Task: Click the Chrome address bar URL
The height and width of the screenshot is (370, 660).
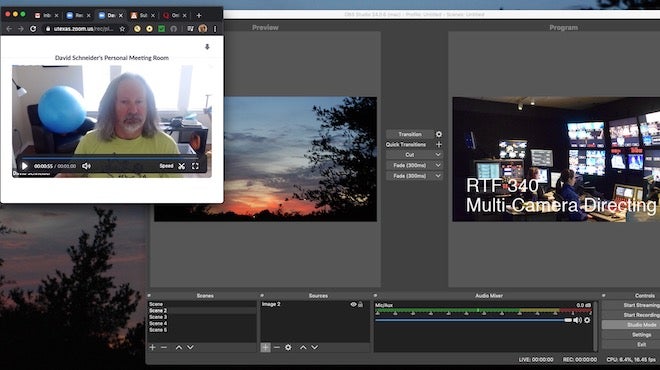Action: click(83, 29)
